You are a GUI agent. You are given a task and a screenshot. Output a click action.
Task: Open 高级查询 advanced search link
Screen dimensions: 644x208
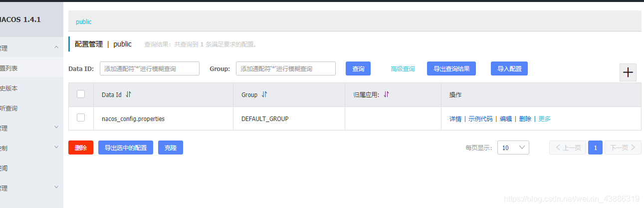pos(403,69)
